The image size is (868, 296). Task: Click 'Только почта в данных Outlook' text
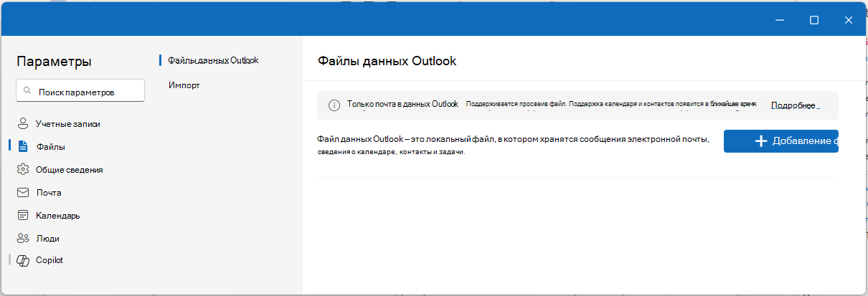click(402, 104)
